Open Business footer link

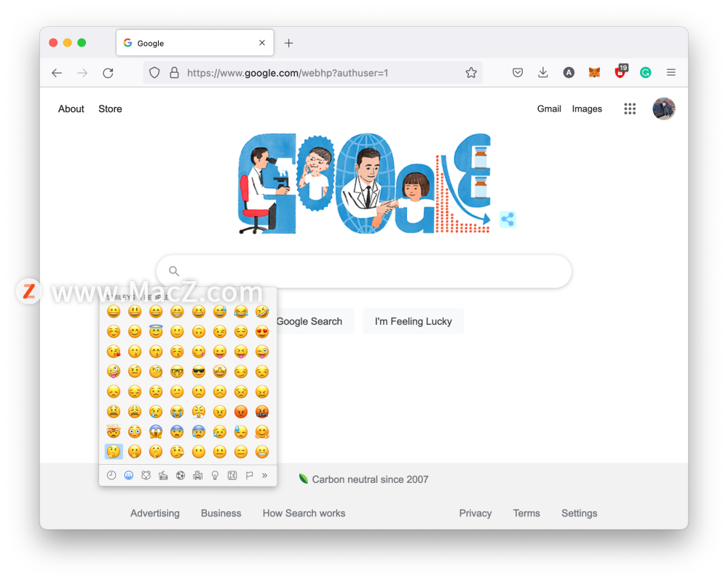coord(221,514)
